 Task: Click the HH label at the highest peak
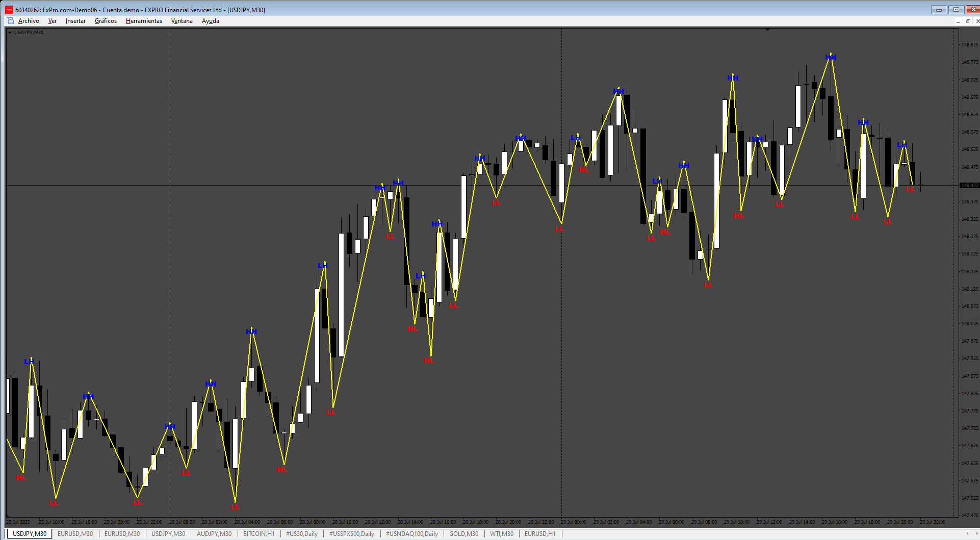click(831, 58)
